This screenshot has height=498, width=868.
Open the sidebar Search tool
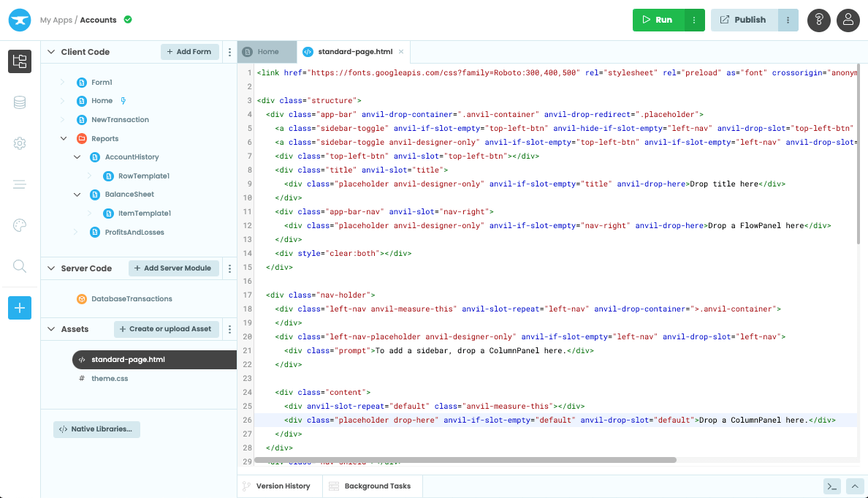point(20,266)
